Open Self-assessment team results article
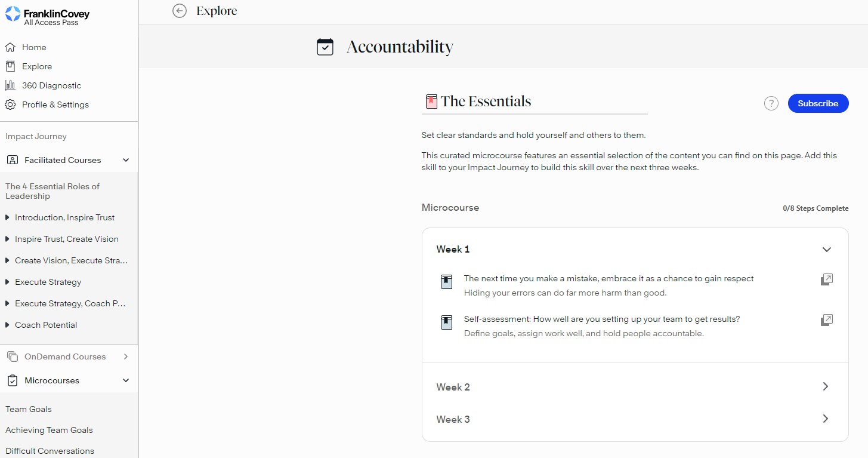This screenshot has width=868, height=458. tap(602, 319)
